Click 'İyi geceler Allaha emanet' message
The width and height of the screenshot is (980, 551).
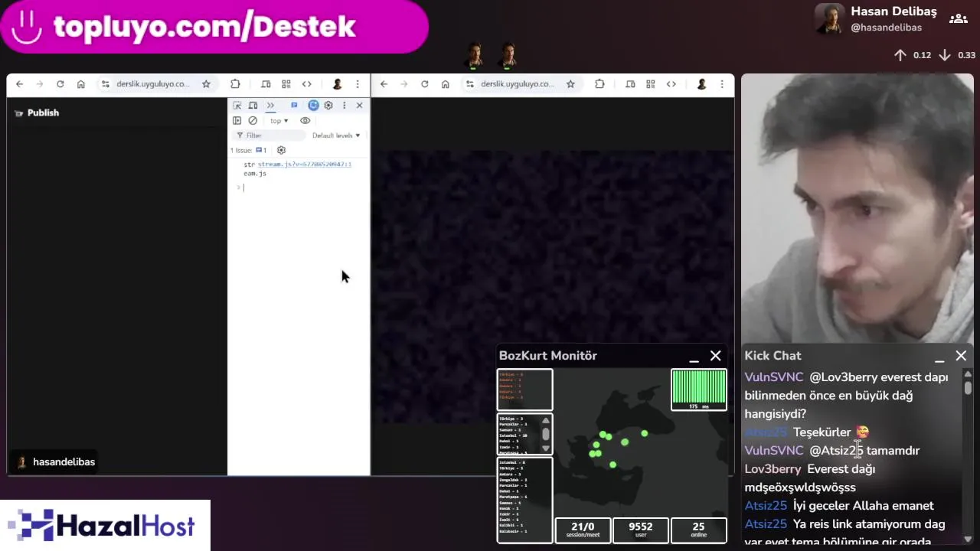pos(864,506)
